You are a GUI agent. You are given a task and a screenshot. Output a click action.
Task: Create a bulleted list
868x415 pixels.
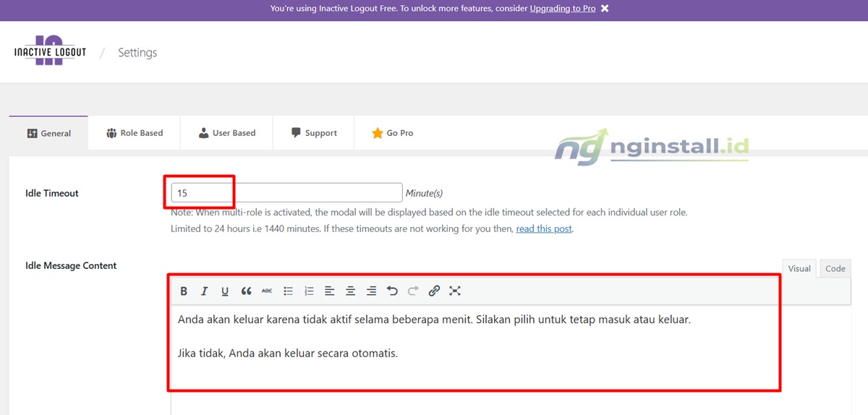tap(288, 291)
